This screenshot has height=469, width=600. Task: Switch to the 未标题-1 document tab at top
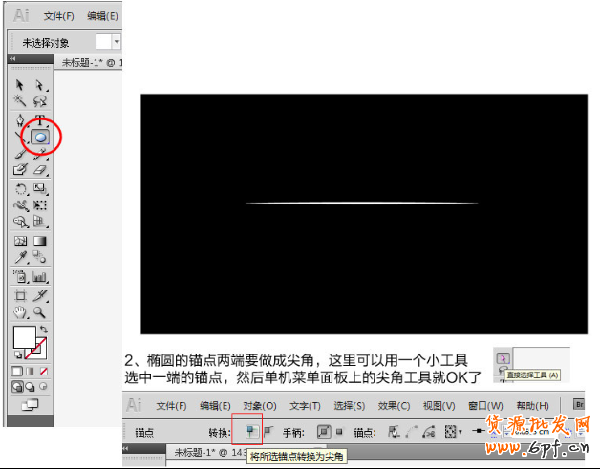(x=91, y=62)
